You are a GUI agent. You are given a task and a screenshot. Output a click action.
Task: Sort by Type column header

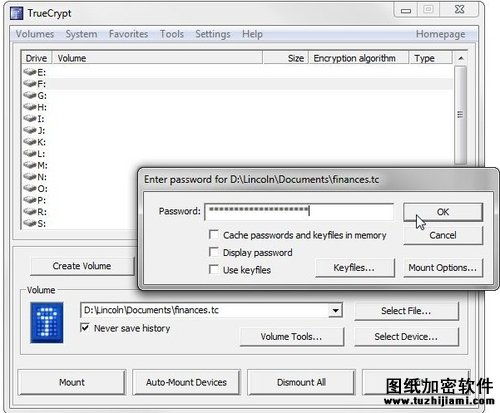coord(431,58)
